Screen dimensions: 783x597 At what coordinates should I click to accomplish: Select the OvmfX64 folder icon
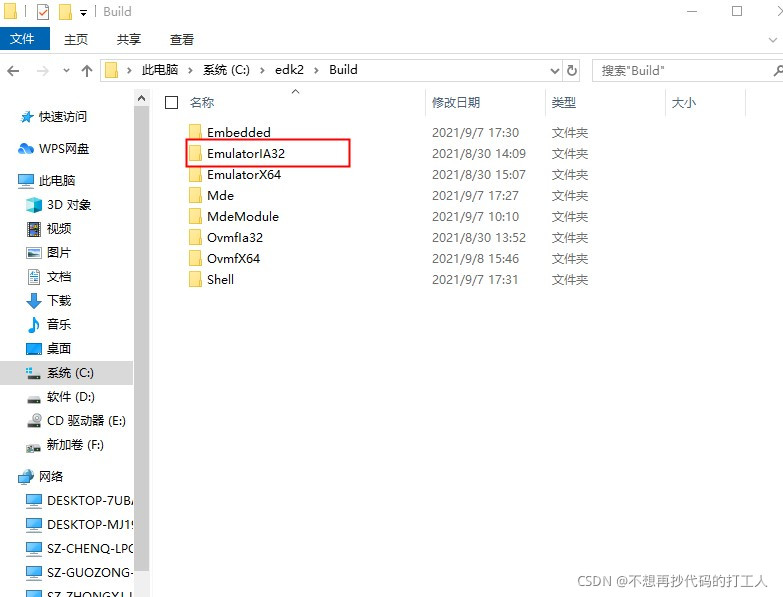coord(195,258)
